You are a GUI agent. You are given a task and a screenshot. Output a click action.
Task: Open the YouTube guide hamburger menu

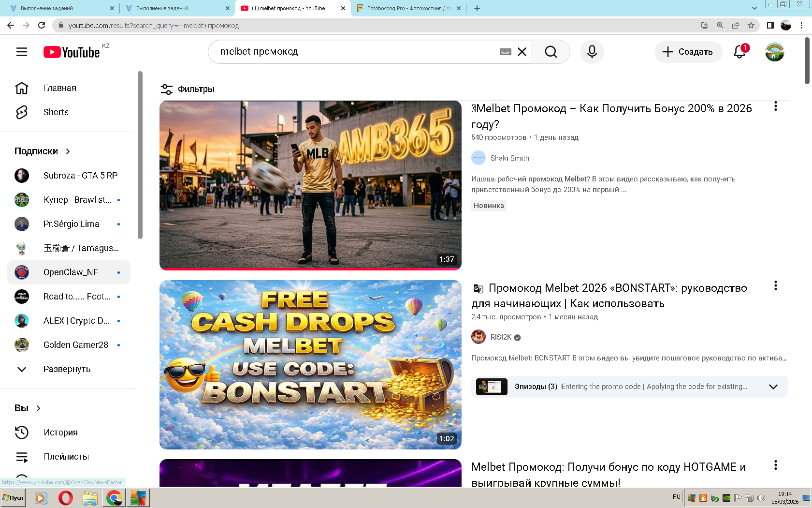tap(22, 52)
